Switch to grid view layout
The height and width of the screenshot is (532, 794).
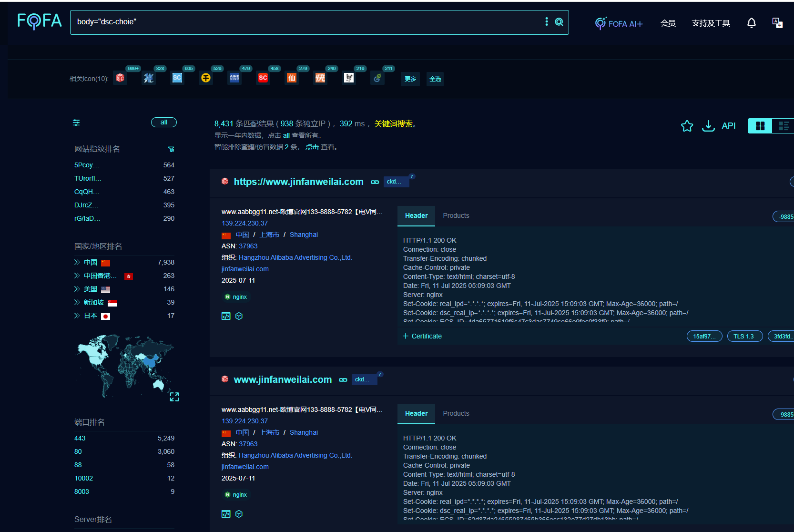(x=760, y=126)
